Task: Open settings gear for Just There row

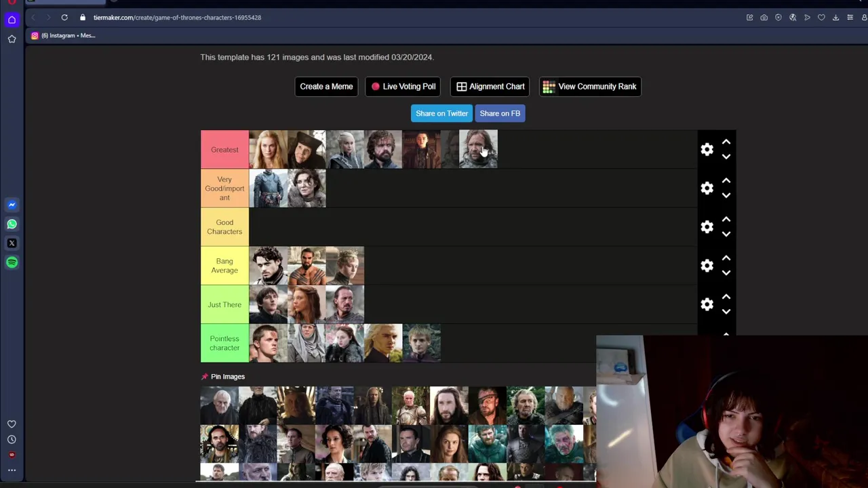Action: coord(707,304)
